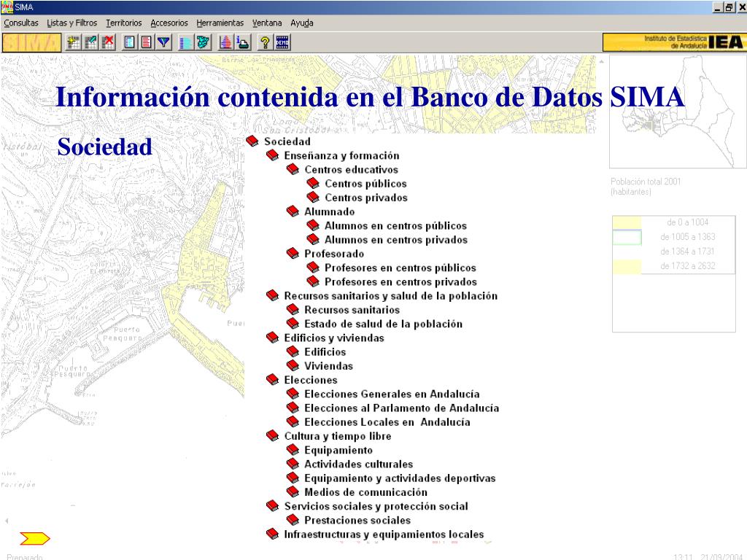Select Elecciones Generales en Andalucía
Viewport: 747px width, 560px height.
(392, 394)
